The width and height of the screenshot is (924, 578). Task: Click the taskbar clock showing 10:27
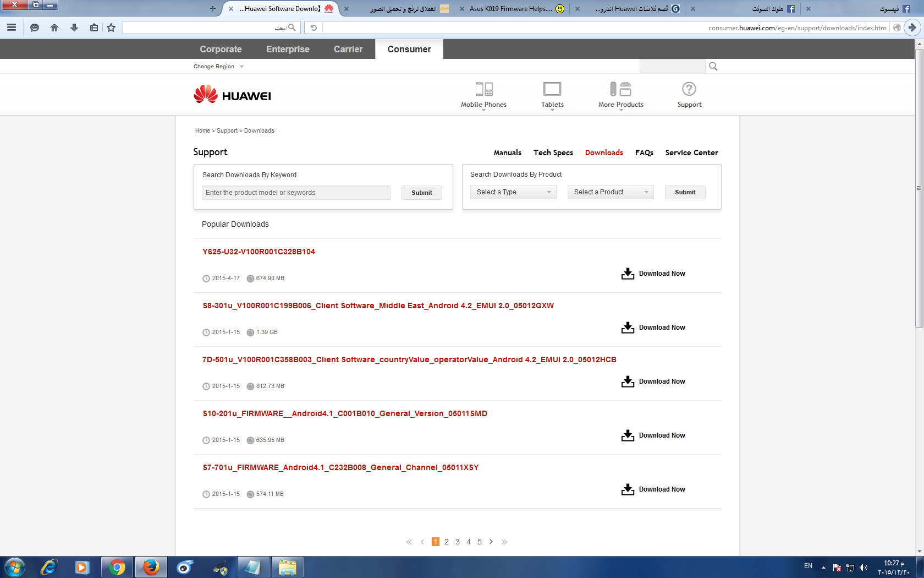click(894, 568)
